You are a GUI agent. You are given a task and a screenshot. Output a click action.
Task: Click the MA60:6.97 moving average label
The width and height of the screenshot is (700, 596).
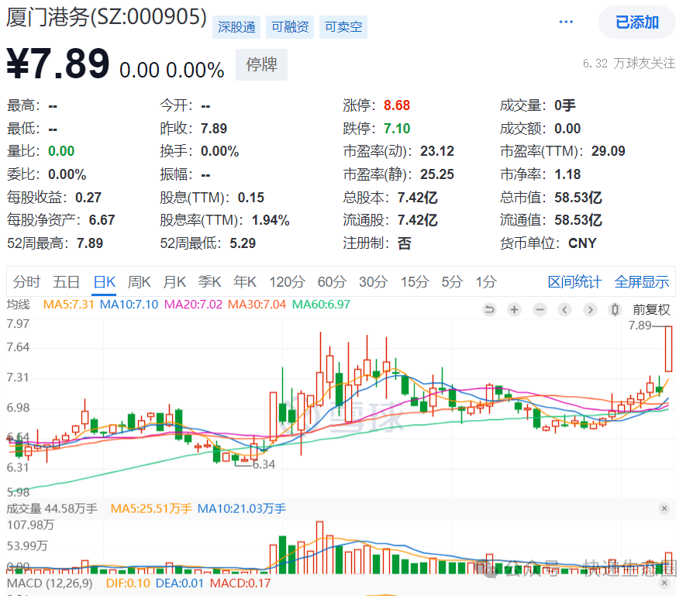pos(321,305)
